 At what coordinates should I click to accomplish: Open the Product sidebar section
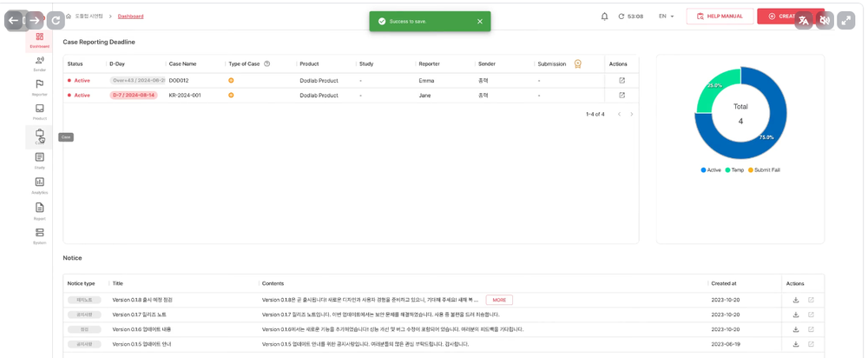(x=39, y=111)
